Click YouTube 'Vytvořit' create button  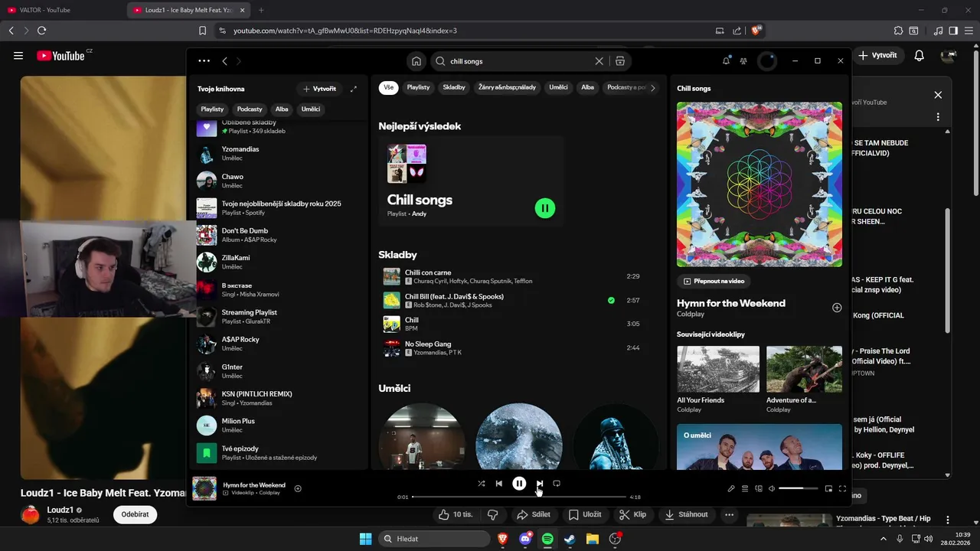[x=878, y=55]
